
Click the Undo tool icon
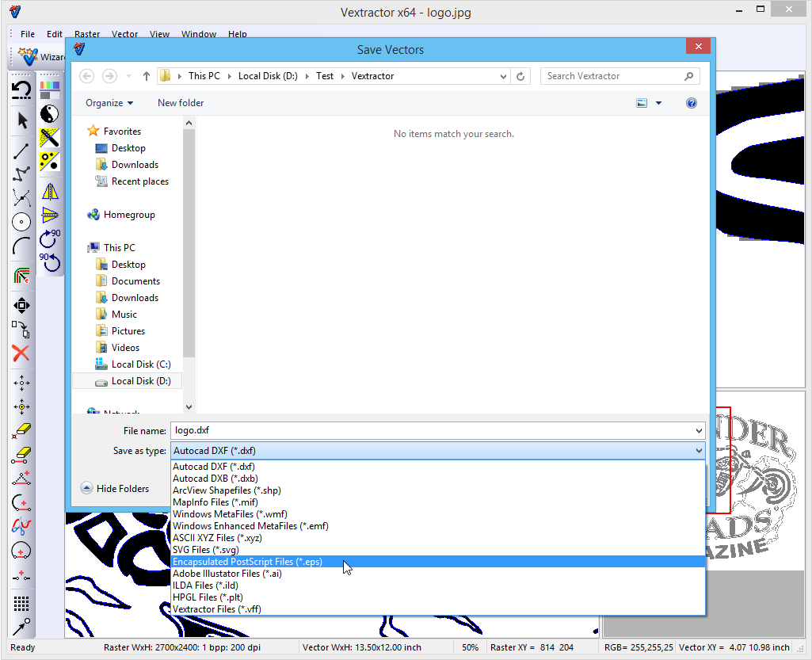pyautogui.click(x=22, y=90)
